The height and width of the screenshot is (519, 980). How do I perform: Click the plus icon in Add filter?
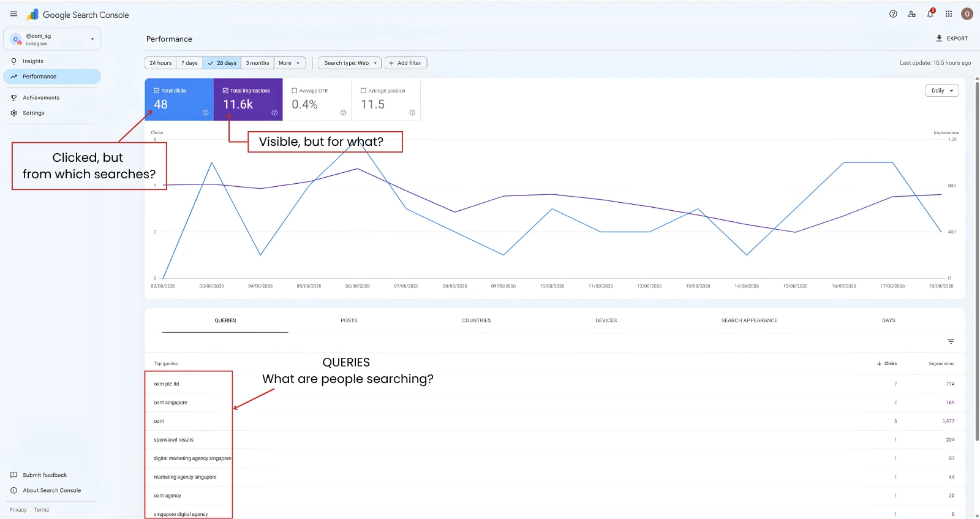[391, 63]
